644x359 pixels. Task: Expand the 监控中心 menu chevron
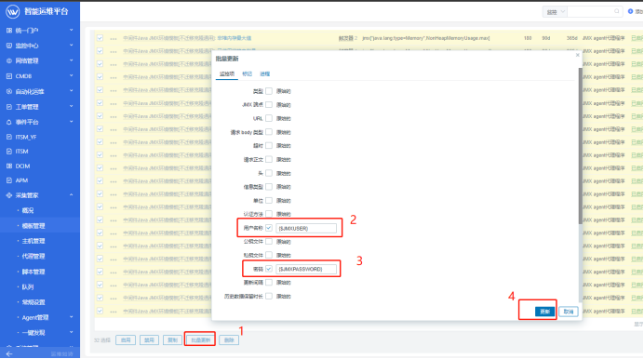click(72, 46)
